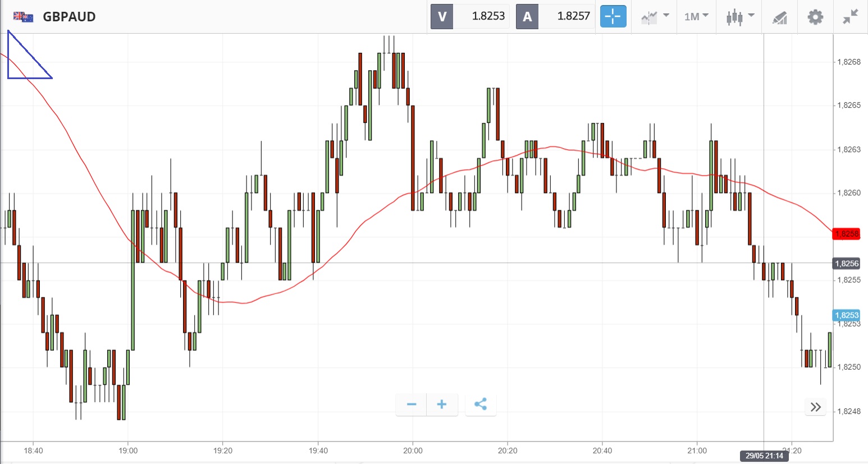Click the red 1.8258 moving average price label
Viewport: 868px width, 464px height.
pos(846,234)
